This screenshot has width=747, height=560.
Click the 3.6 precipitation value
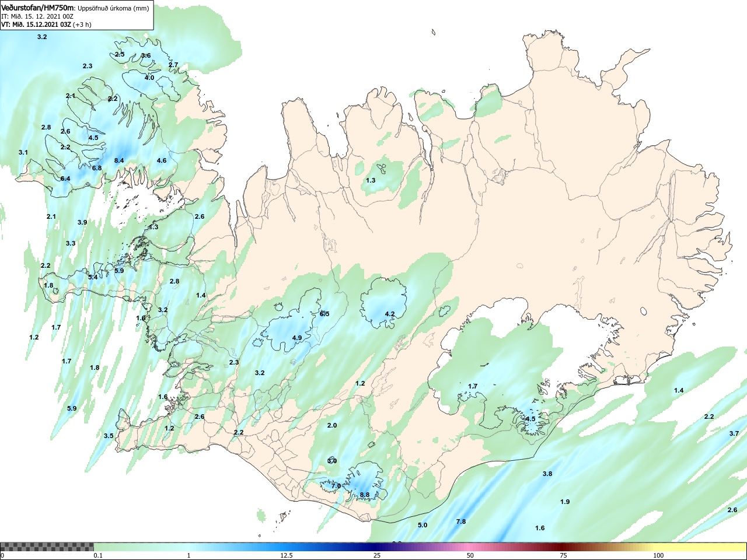[146, 55]
